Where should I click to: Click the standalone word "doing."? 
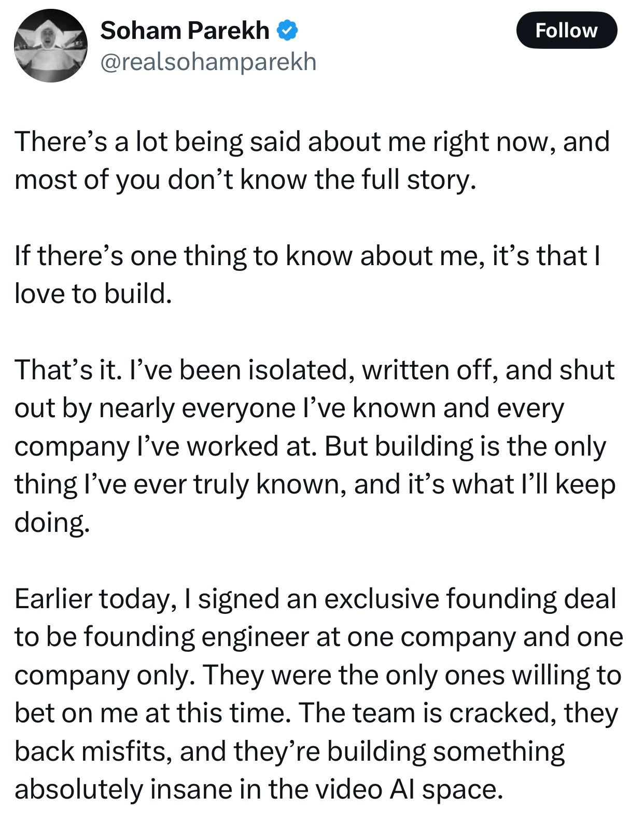pyautogui.click(x=52, y=523)
